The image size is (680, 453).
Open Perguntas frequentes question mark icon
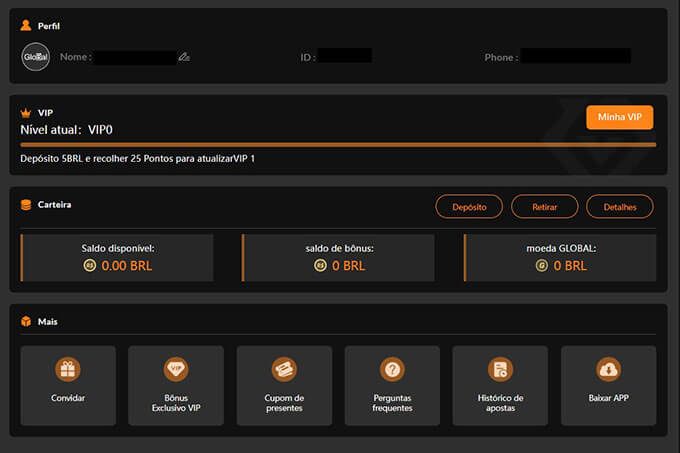392,369
